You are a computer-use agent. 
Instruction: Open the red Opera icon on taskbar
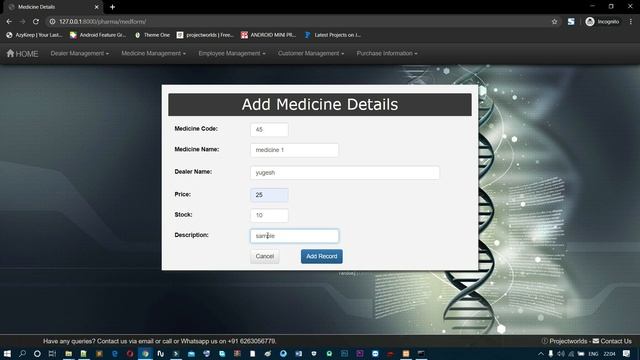point(130,353)
